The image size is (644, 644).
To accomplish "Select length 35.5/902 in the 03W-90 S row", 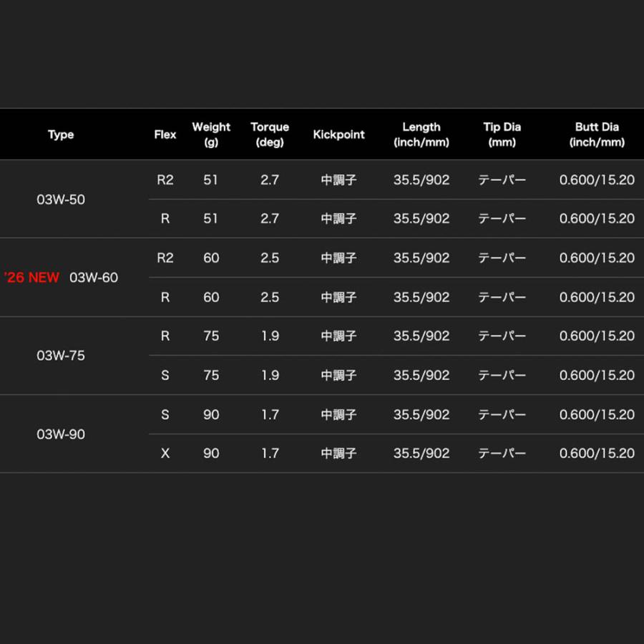I will pyautogui.click(x=421, y=415).
